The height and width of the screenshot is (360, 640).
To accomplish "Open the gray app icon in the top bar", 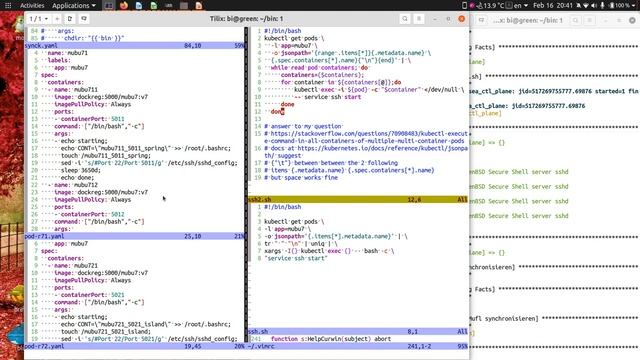I will coord(184,5).
